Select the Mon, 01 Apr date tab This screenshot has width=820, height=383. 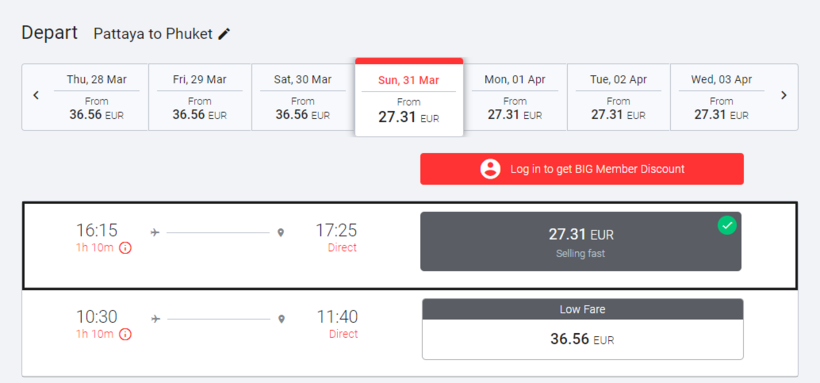[515, 97]
